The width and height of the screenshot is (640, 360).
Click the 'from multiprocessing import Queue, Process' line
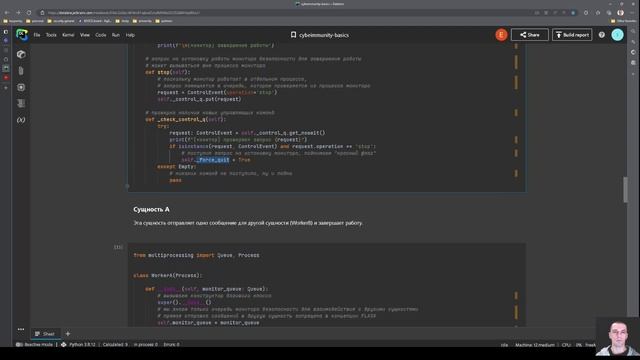[196, 255]
